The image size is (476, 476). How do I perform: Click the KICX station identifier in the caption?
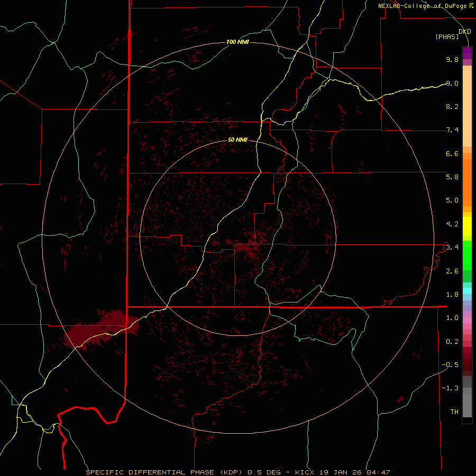tap(305, 472)
